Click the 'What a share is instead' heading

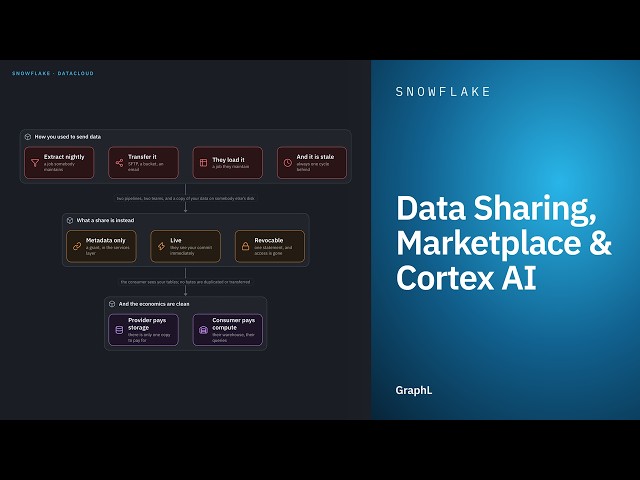[x=105, y=220]
